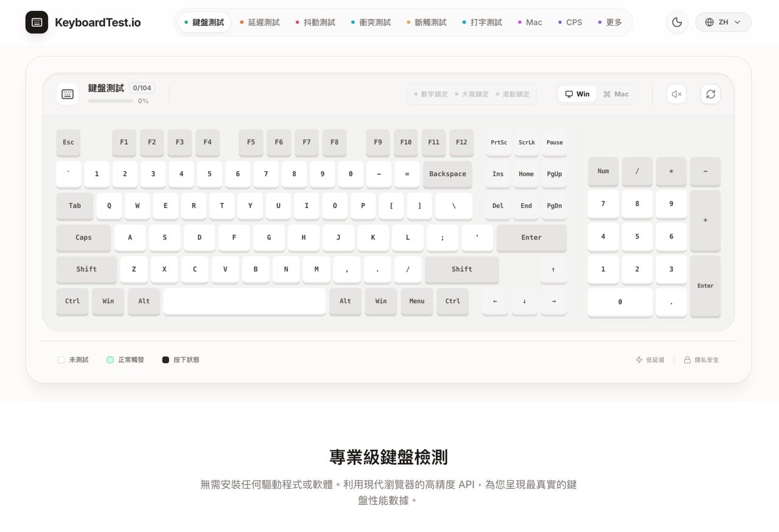Go to the 打字測試 tab

pyautogui.click(x=482, y=23)
